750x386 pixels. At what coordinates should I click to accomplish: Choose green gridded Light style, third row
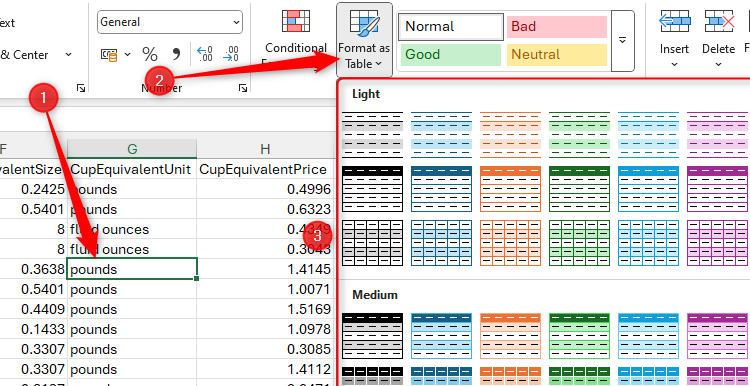tap(579, 243)
